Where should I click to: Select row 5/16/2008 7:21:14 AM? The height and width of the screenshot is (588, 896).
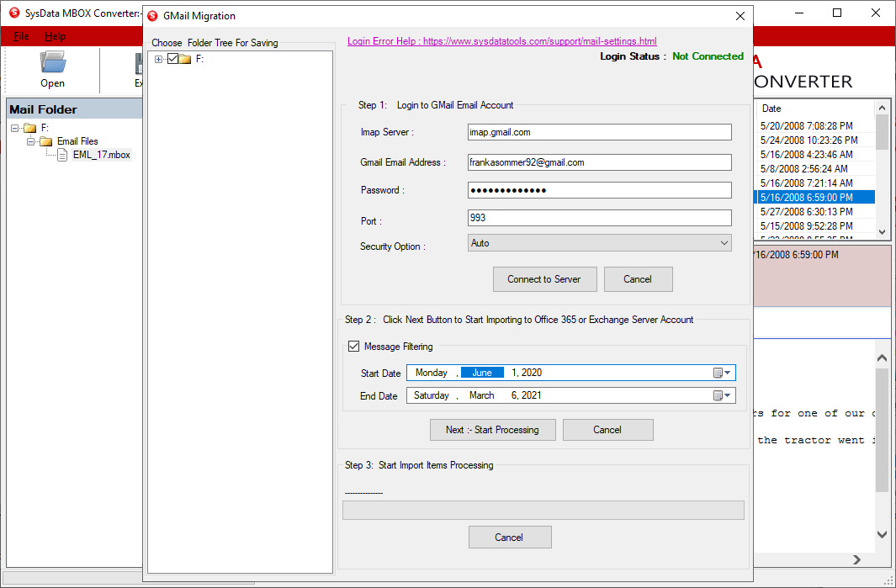click(x=816, y=183)
